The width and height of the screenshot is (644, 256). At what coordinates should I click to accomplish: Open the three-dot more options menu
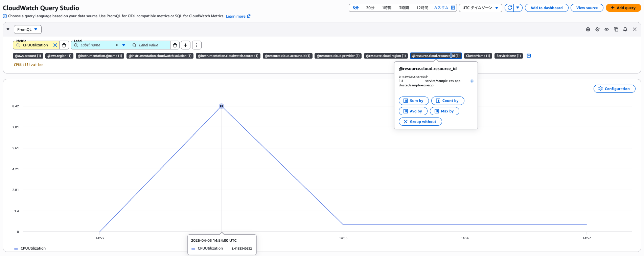(197, 45)
